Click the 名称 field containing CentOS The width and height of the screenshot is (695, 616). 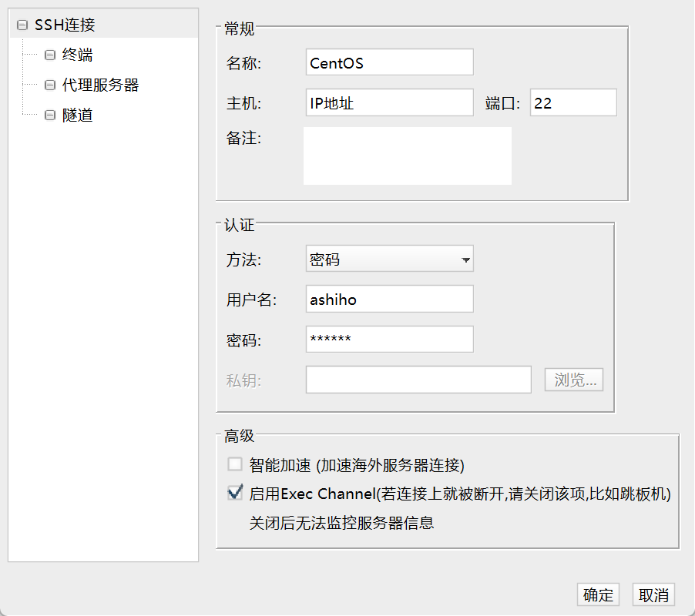pyautogui.click(x=390, y=62)
